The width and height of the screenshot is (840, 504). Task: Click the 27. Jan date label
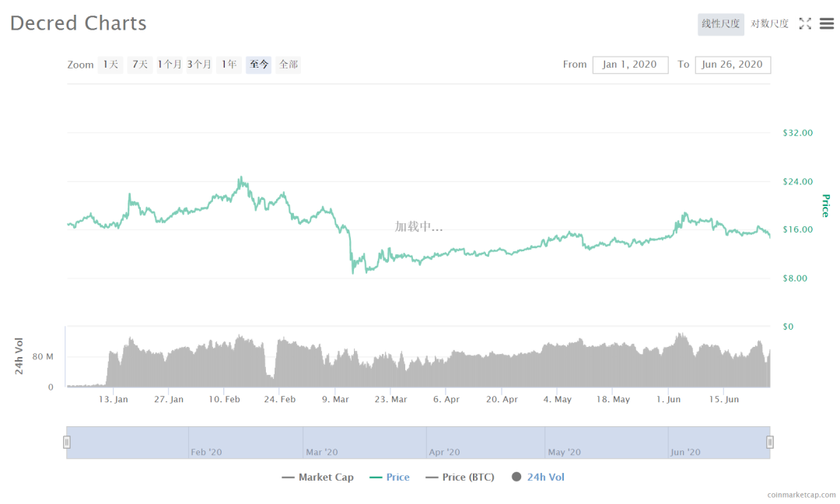pos(169,400)
